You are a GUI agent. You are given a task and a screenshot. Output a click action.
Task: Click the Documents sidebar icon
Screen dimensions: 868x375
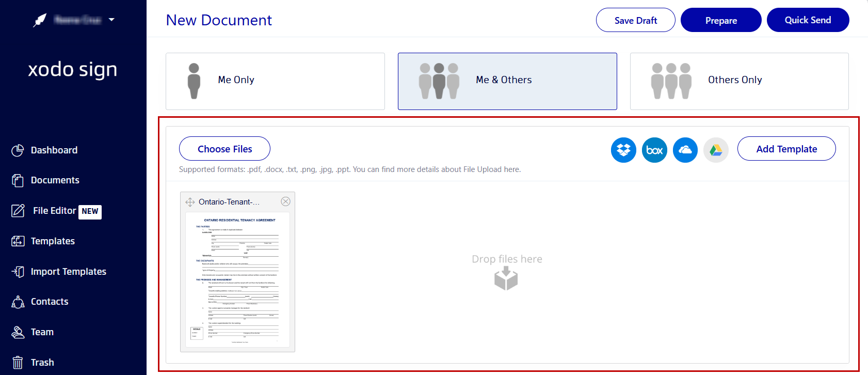(x=18, y=180)
